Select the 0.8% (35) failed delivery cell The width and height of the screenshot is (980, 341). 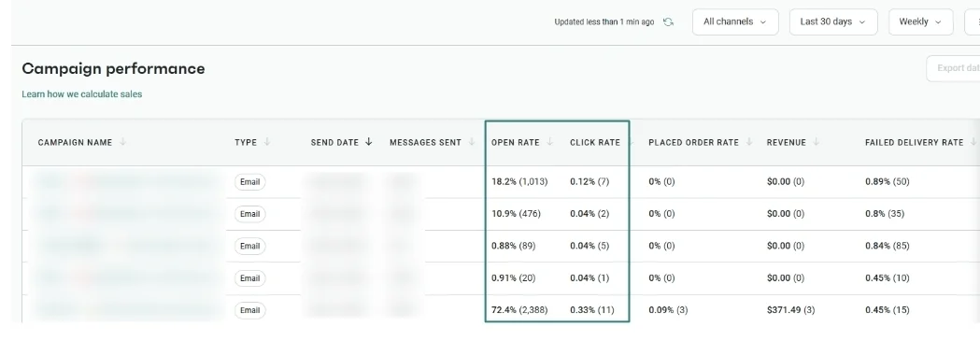click(x=885, y=214)
